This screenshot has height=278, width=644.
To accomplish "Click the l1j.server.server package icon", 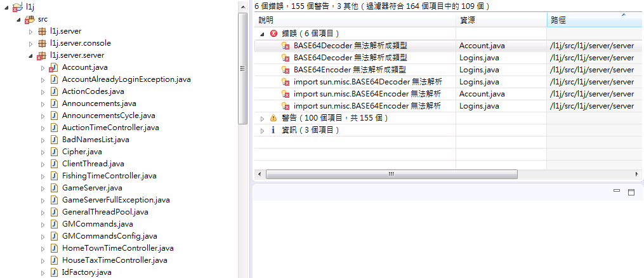I will point(41,55).
